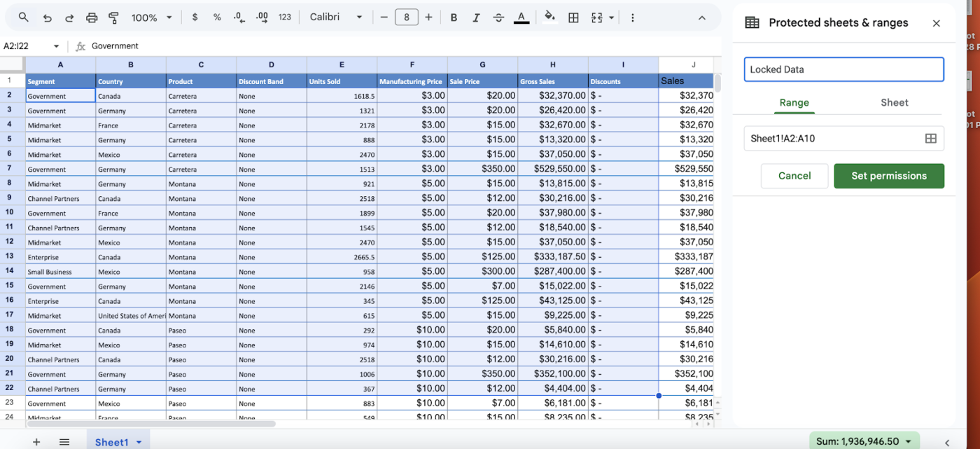Viewport: 980px width, 449px height.
Task: Click the Cancel button
Action: (794, 176)
